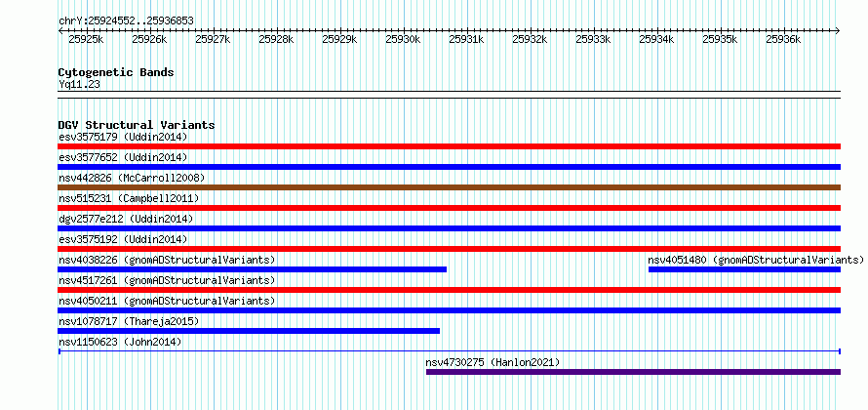Select the blue nsv1078717 variant bar
Viewport: 868px width, 410px height.
coord(249,331)
